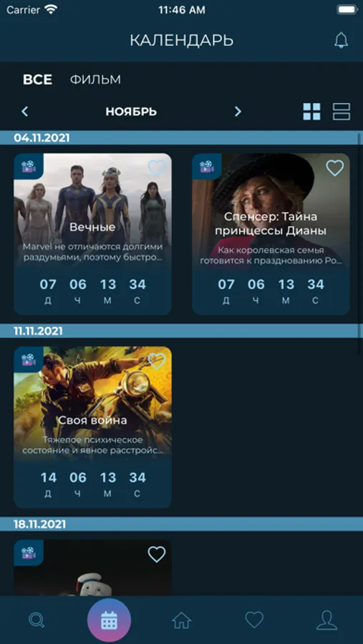Open profile tab in bottom bar
Screen dimensions: 363x644
pyautogui.click(x=326, y=620)
